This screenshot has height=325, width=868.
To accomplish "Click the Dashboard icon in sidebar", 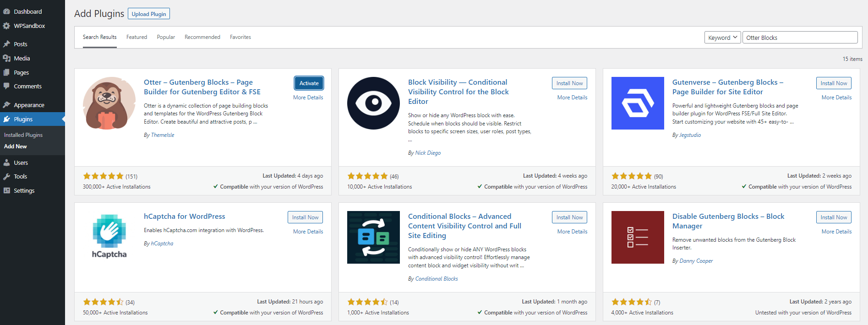I will coord(6,11).
